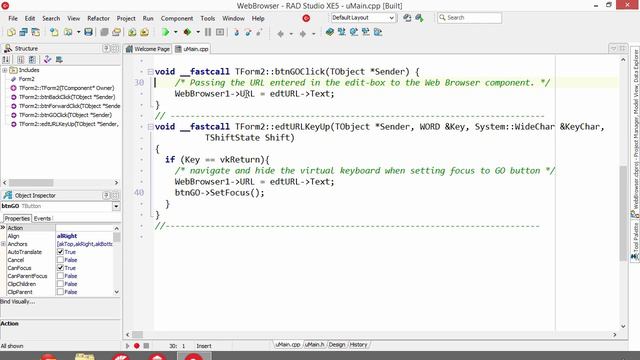Expand the Anchors property
Screen dimensions: 640x360
coord(3,244)
